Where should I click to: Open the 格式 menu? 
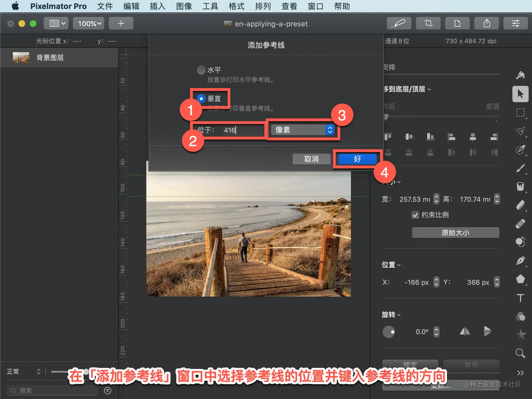[x=236, y=6]
